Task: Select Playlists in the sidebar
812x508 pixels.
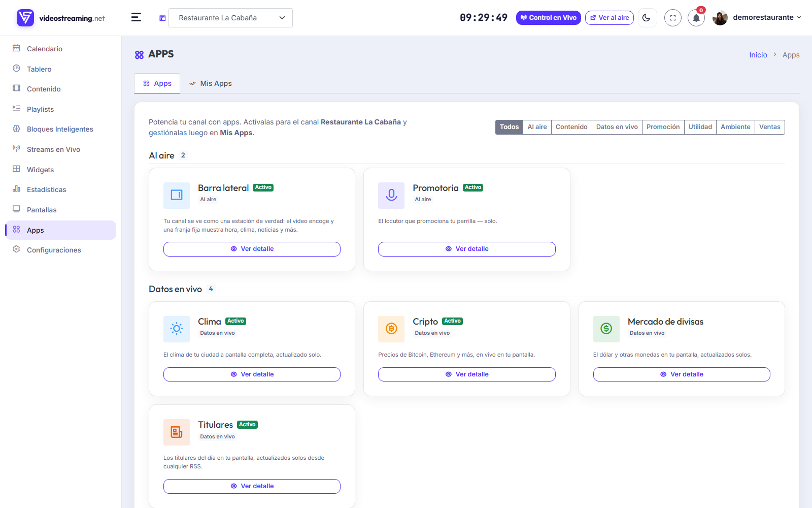Action: coord(60,109)
